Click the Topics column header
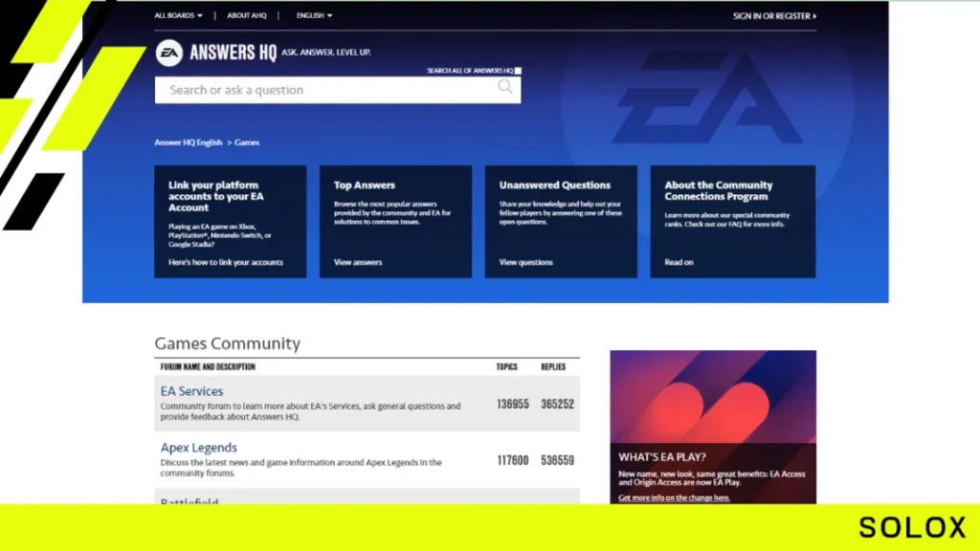This screenshot has width=980, height=551. 507,366
